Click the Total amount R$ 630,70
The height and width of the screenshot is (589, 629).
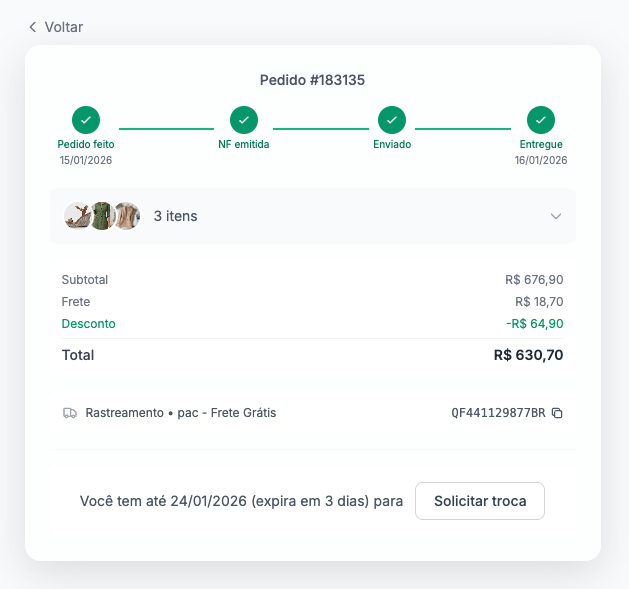pyautogui.click(x=528, y=355)
